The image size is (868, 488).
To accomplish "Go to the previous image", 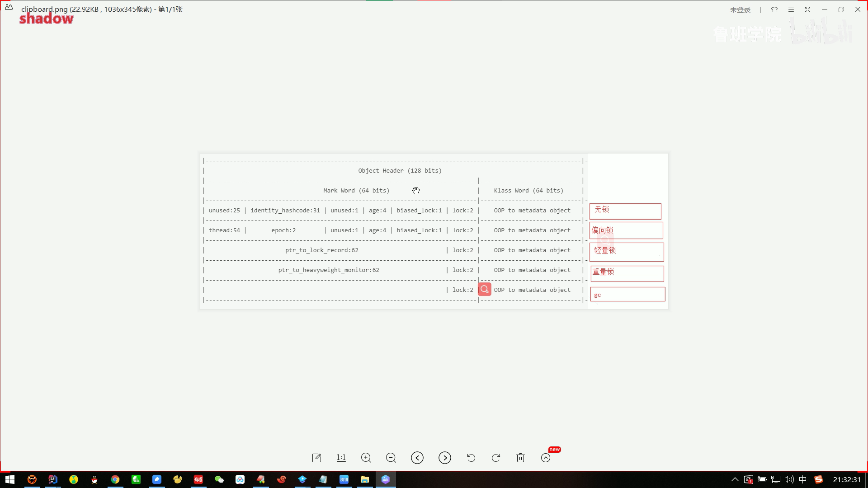I will pyautogui.click(x=417, y=458).
